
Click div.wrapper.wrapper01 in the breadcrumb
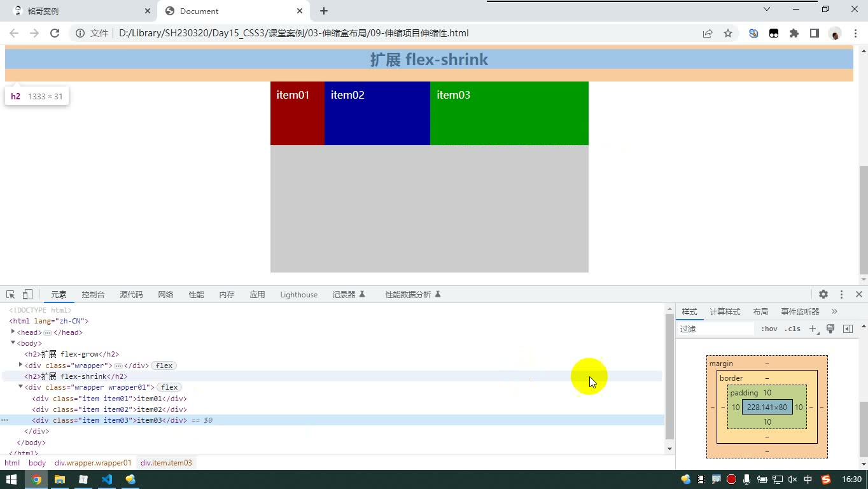[x=93, y=463]
